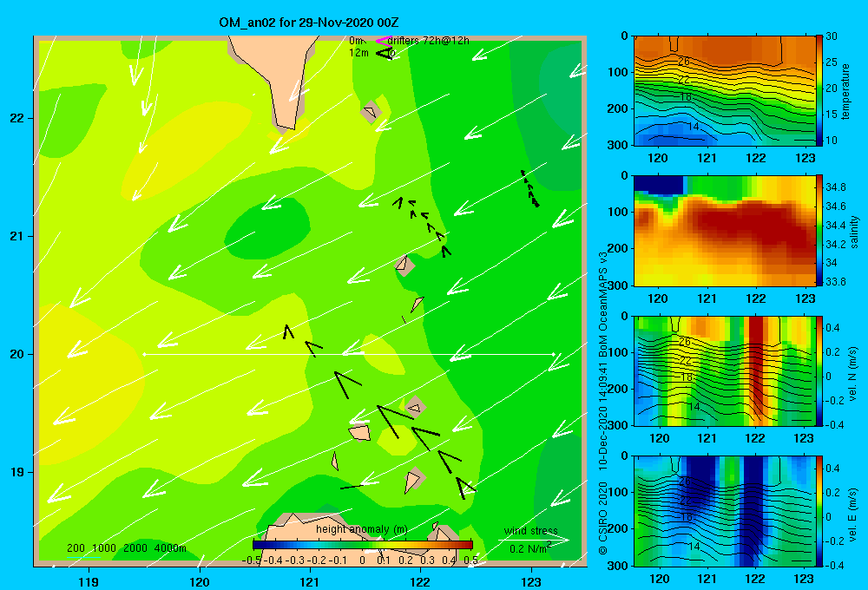Open the temperature cross-section panel
868x590 pixels.
725,90
